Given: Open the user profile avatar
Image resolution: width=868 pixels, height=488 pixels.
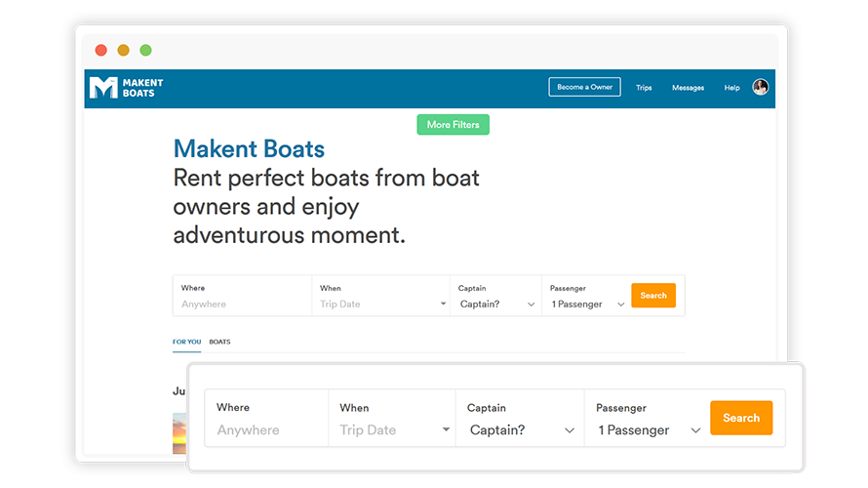Looking at the screenshot, I should [x=760, y=87].
